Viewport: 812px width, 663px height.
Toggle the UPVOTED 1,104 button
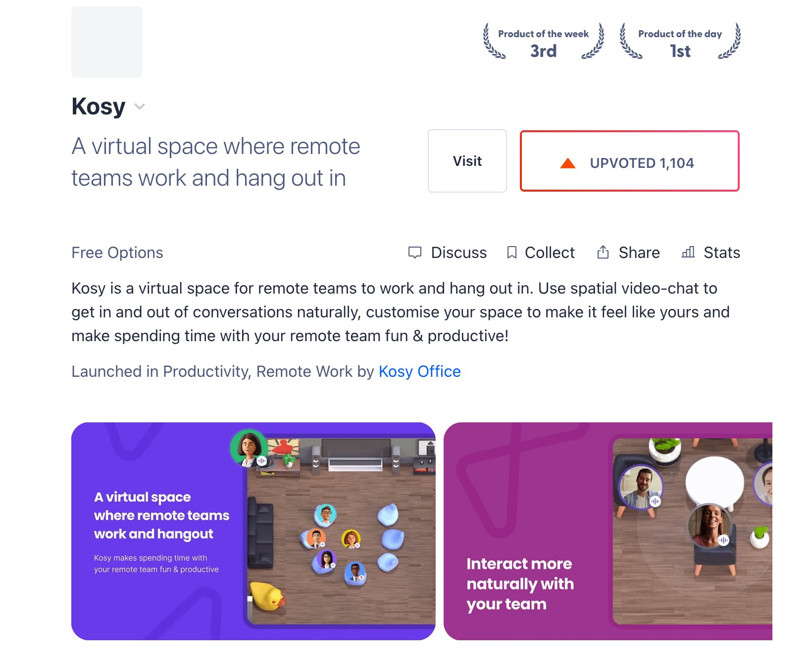[630, 161]
